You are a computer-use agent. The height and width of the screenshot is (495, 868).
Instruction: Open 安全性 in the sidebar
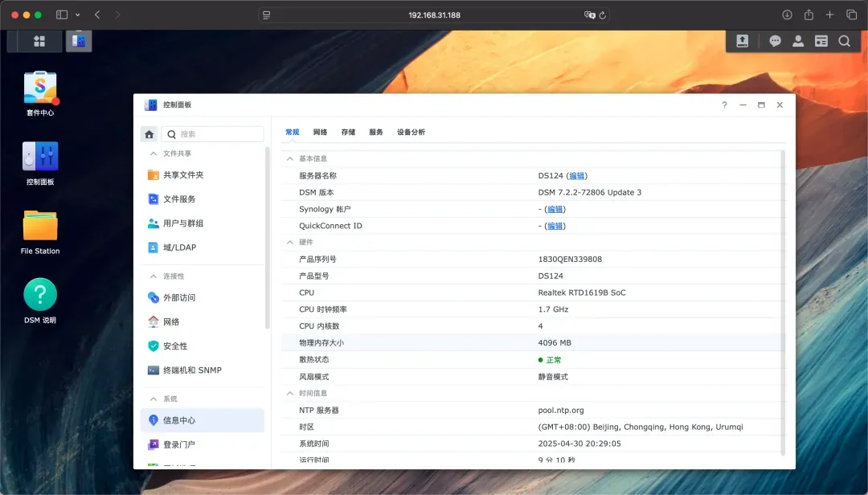pyautogui.click(x=203, y=346)
